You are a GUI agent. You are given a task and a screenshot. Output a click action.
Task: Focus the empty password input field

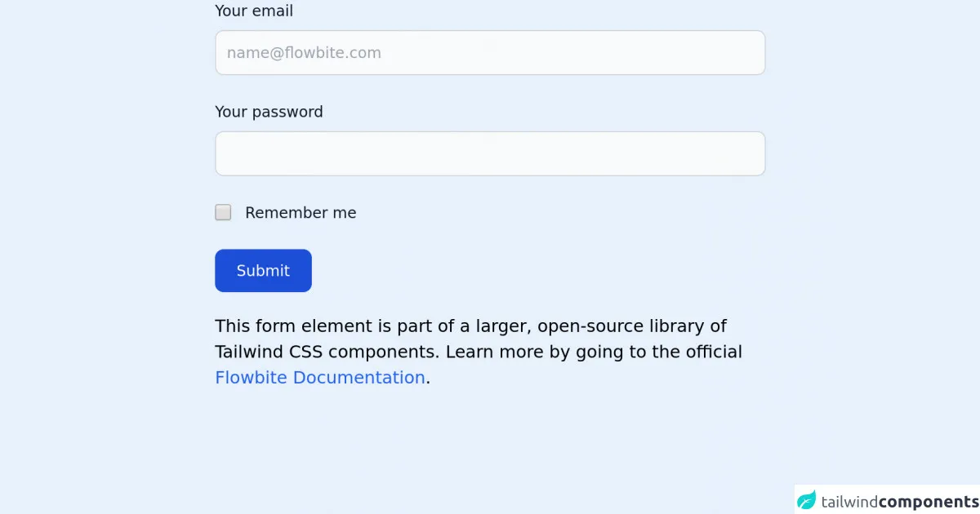(x=490, y=153)
